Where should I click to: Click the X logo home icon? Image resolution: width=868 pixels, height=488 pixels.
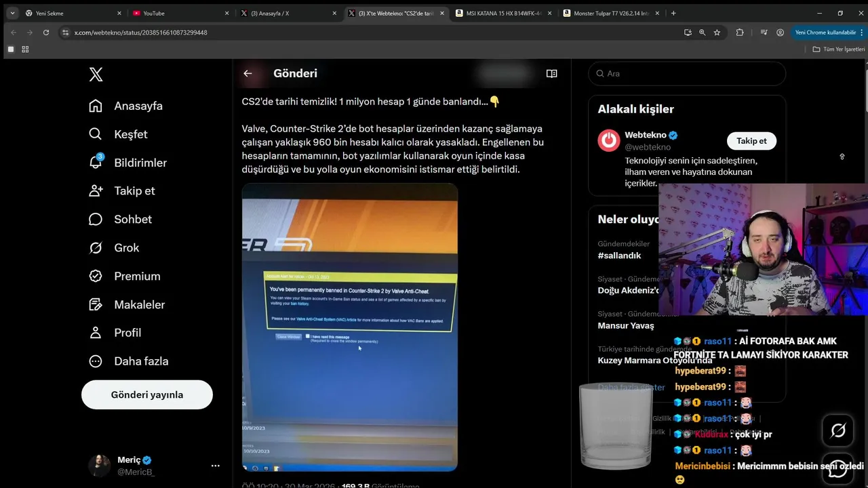point(96,74)
